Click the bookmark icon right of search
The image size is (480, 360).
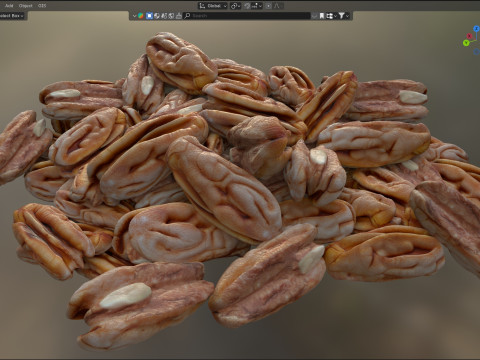tap(322, 16)
